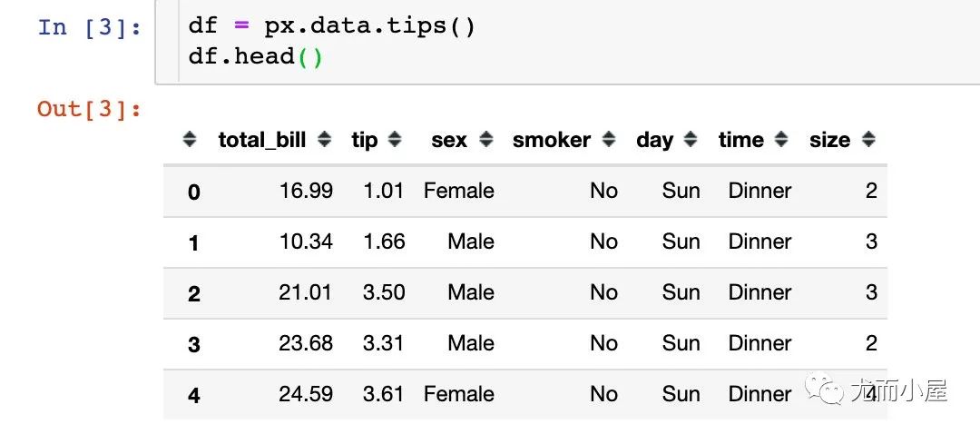Image resolution: width=980 pixels, height=434 pixels.
Task: Click sort icon beside smoker header
Action: pos(609,140)
